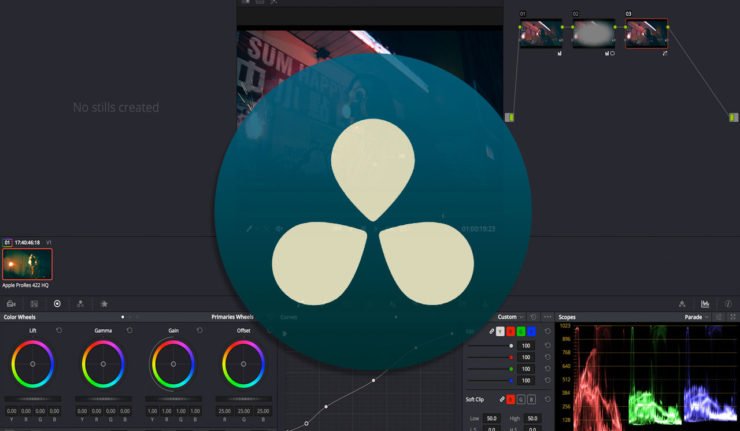Click the luminance intensity 100 value field
This screenshot has height=431, width=740.
[526, 346]
